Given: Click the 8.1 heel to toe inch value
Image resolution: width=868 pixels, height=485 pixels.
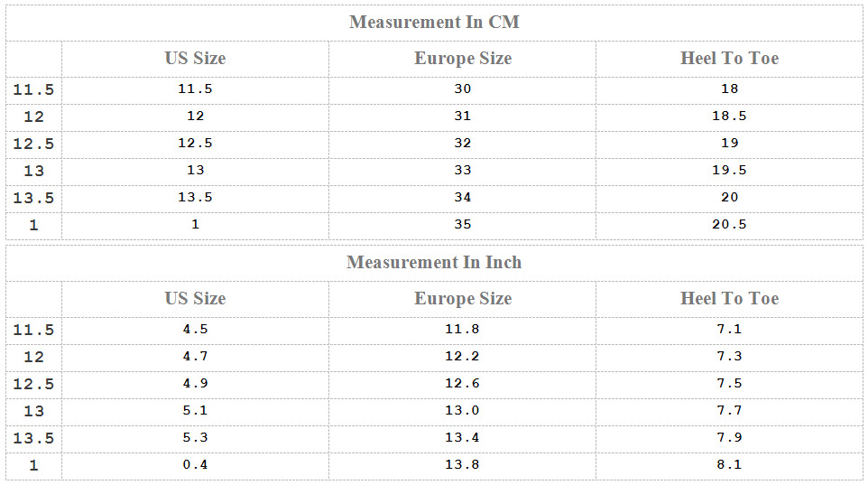Looking at the screenshot, I should 730,464.
